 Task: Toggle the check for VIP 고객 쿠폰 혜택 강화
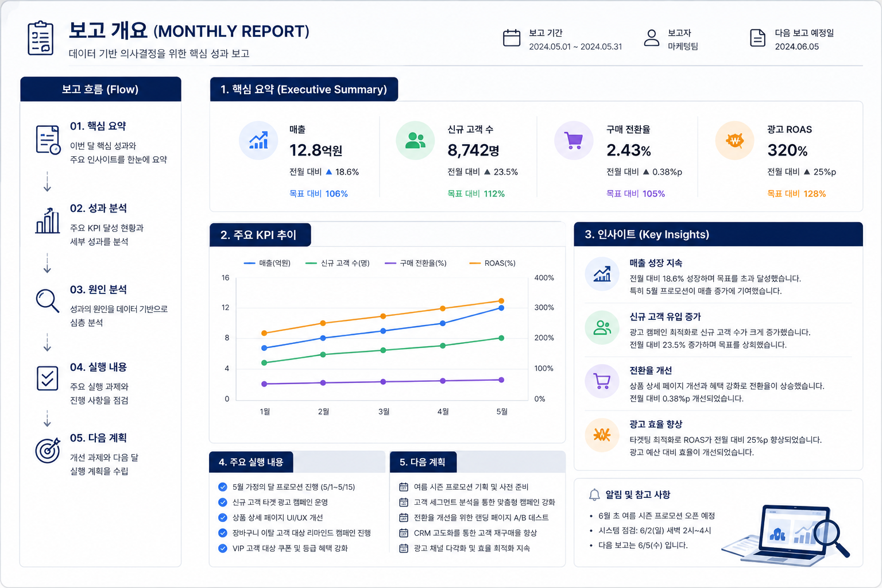(223, 548)
